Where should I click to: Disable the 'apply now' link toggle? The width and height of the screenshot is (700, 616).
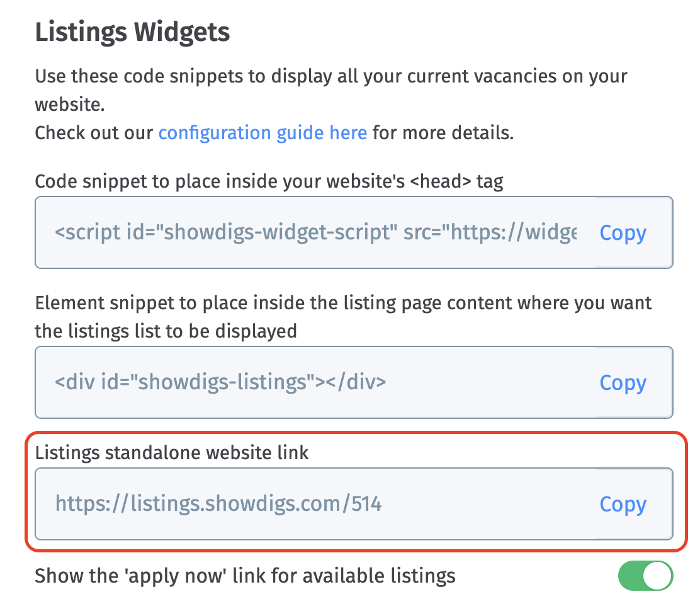tap(645, 576)
